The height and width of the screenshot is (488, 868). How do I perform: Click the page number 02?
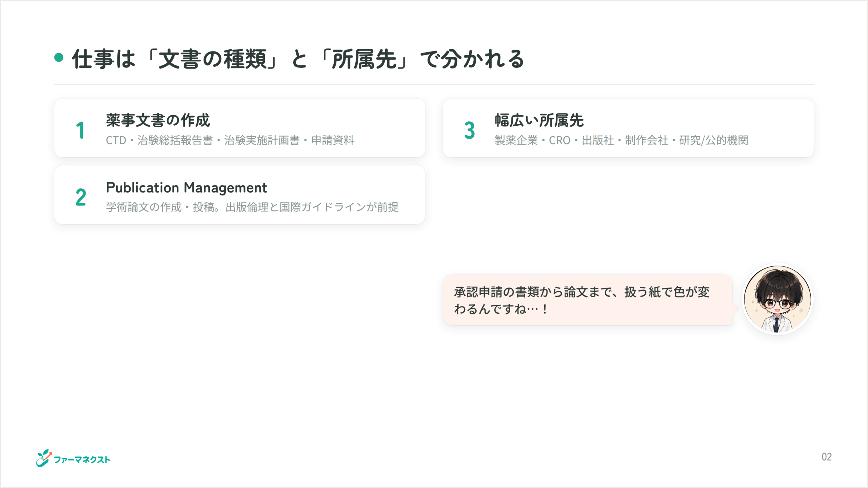click(x=827, y=457)
